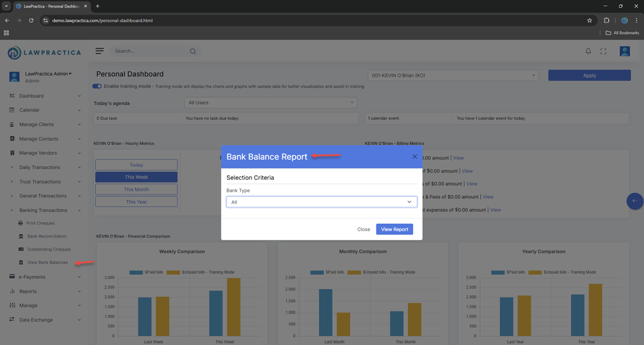The height and width of the screenshot is (345, 644).
Task: Open Bank Reconciliation in sidebar
Action: (48, 236)
